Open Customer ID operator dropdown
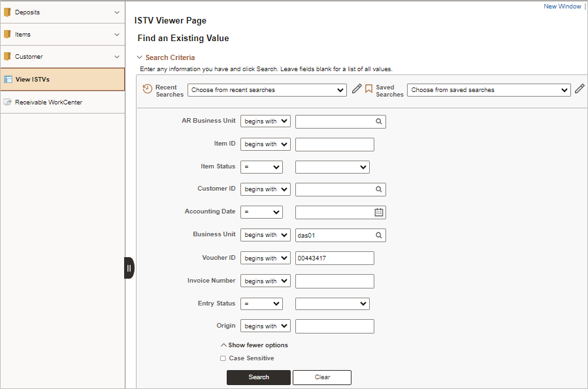This screenshot has width=588, height=389. (x=265, y=189)
